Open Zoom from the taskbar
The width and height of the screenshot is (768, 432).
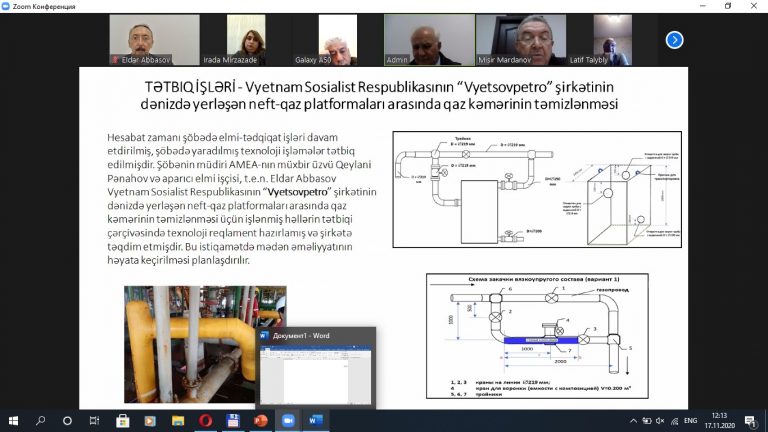286,420
